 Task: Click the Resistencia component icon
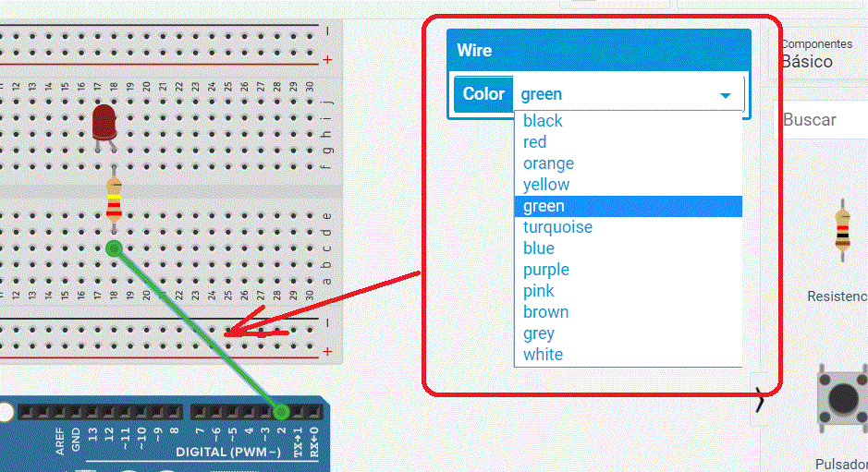pyautogui.click(x=842, y=226)
